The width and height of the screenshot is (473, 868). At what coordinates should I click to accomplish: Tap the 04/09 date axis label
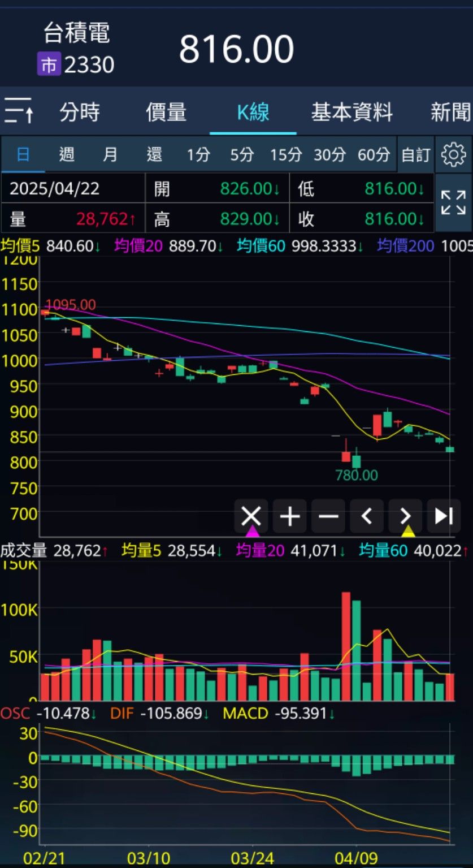coord(356,858)
